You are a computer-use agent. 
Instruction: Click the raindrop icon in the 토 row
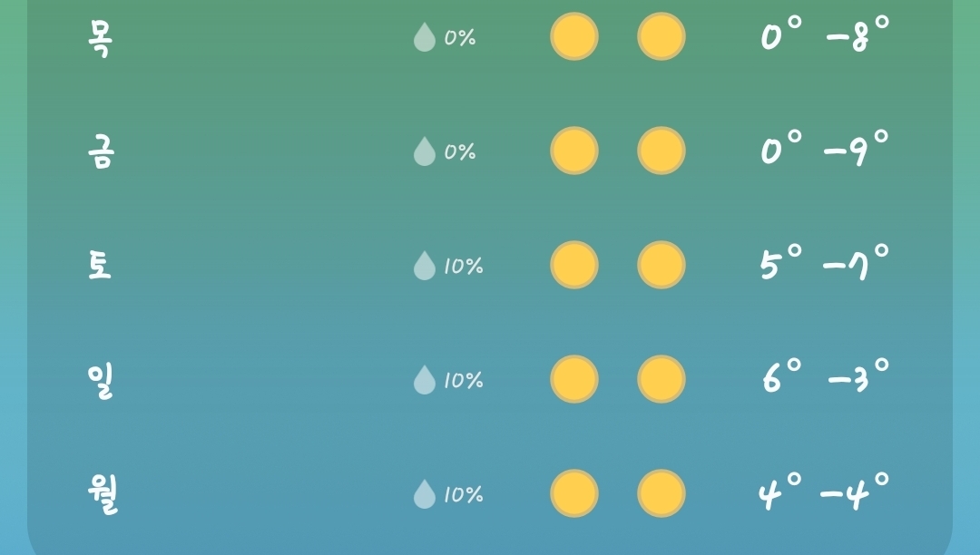(424, 266)
